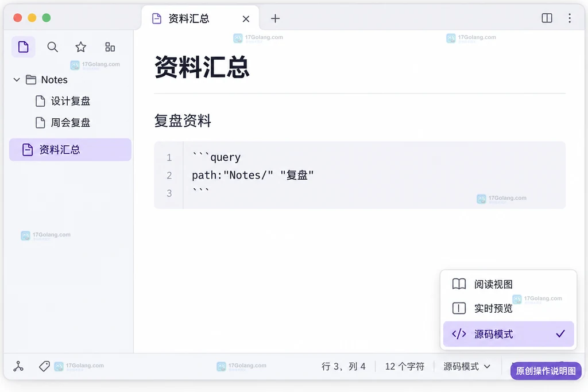Click the pane icon for 实时预览
The width and height of the screenshot is (588, 392).
[459, 308]
